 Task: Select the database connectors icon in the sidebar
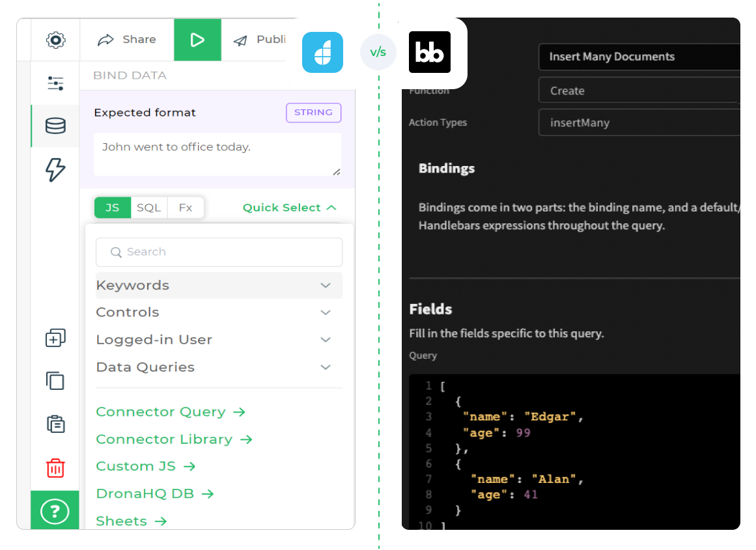55,126
